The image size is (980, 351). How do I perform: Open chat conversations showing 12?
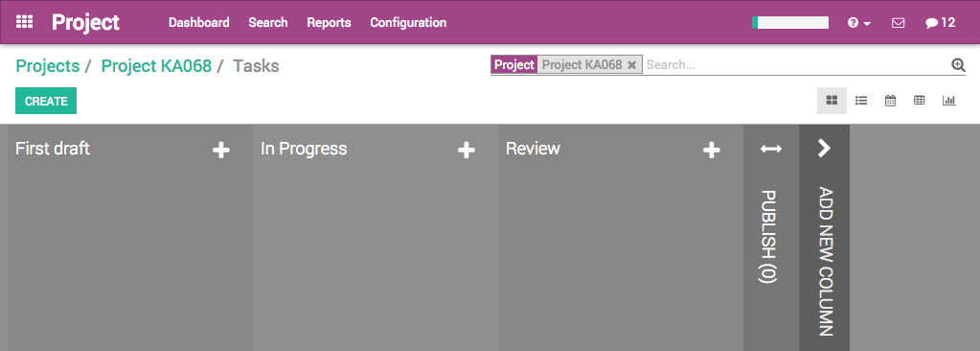(940, 23)
